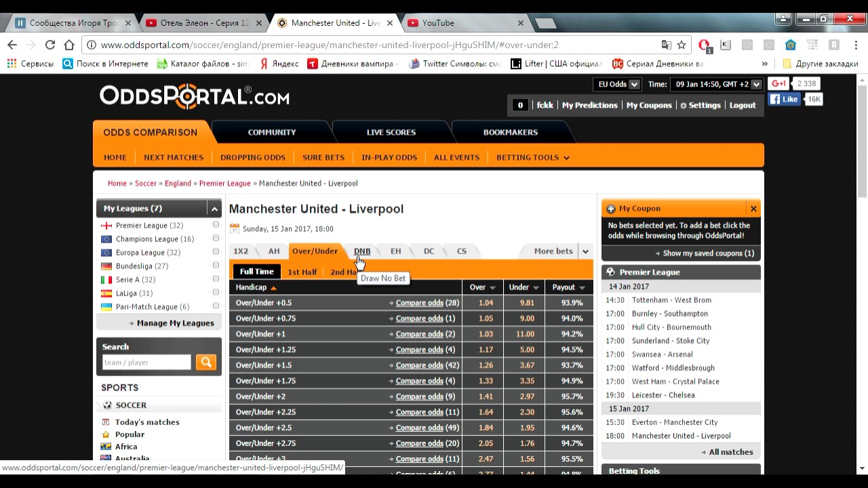Sort by the Under column arrow
This screenshot has height=488, width=868.
coord(536,287)
